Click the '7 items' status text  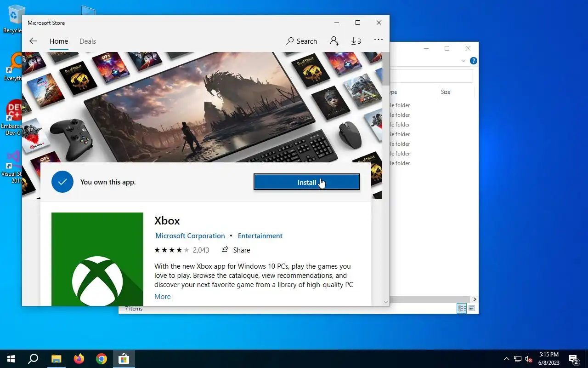[133, 309]
